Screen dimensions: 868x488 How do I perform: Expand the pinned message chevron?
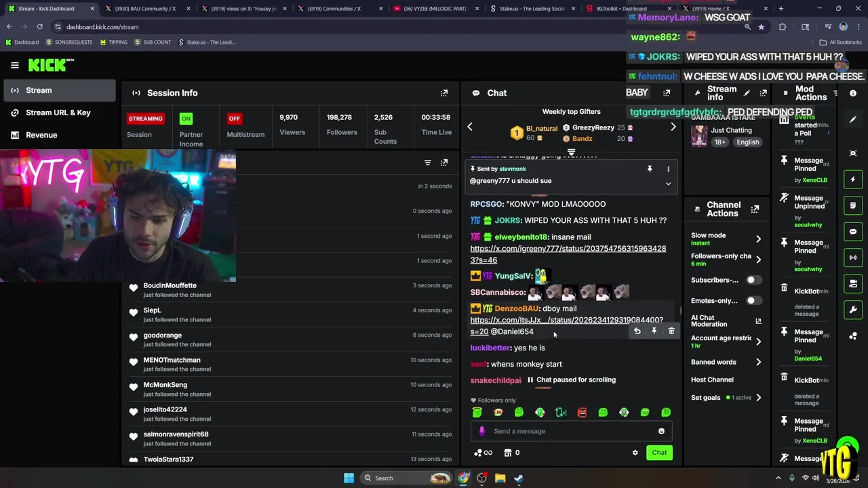click(x=668, y=184)
